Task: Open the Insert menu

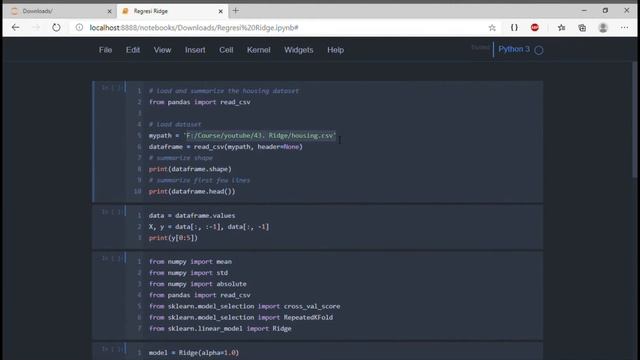Action: tap(195, 50)
